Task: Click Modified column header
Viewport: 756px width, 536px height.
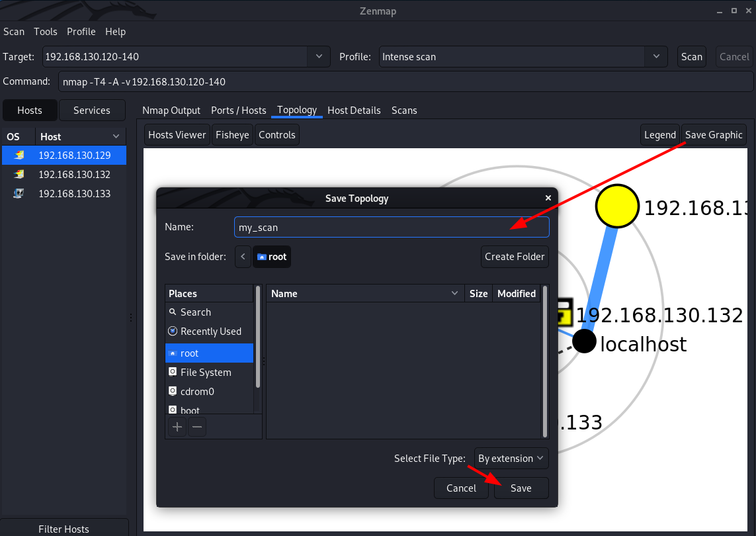Action: pos(517,293)
